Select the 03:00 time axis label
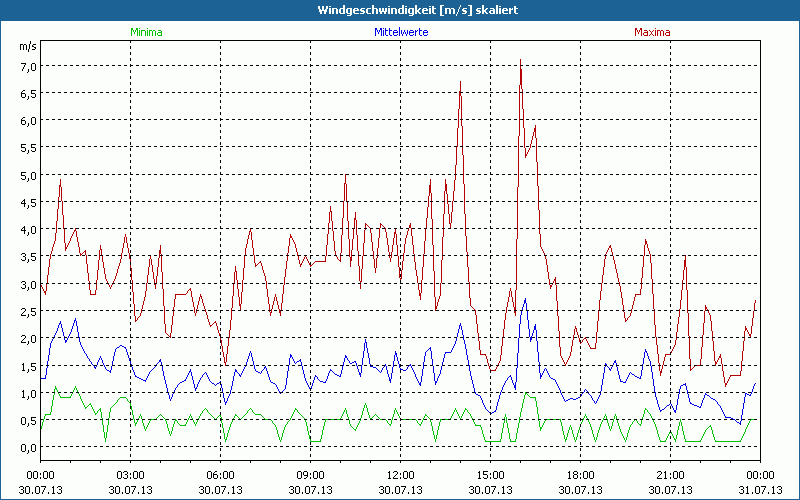 pos(130,475)
